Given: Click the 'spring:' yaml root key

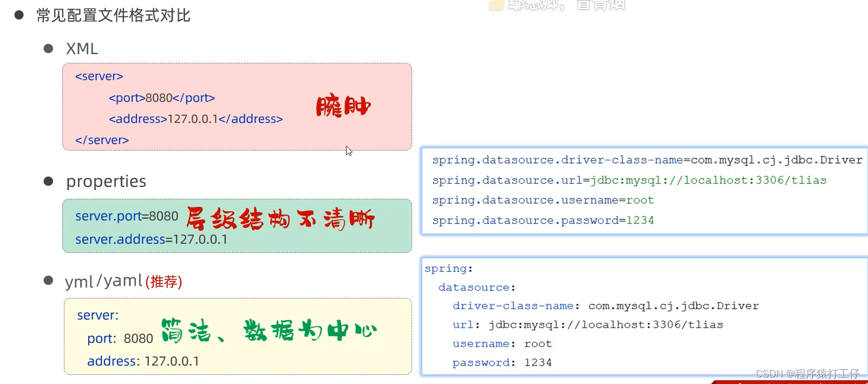Looking at the screenshot, I should (448, 269).
